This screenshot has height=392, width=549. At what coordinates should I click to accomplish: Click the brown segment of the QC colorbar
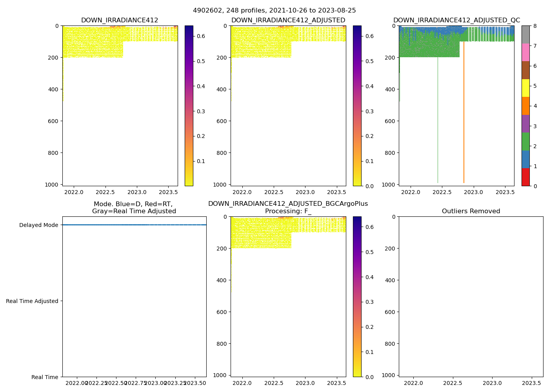pyautogui.click(x=525, y=70)
